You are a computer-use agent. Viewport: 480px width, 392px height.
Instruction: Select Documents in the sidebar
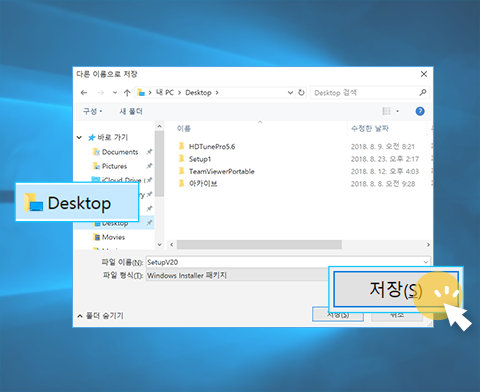[120, 152]
